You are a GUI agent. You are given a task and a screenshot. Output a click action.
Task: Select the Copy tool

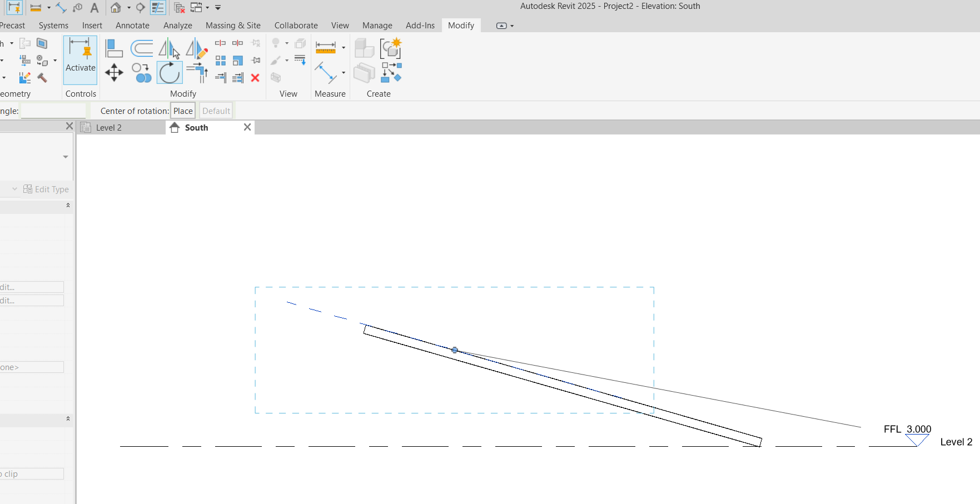[x=141, y=73]
